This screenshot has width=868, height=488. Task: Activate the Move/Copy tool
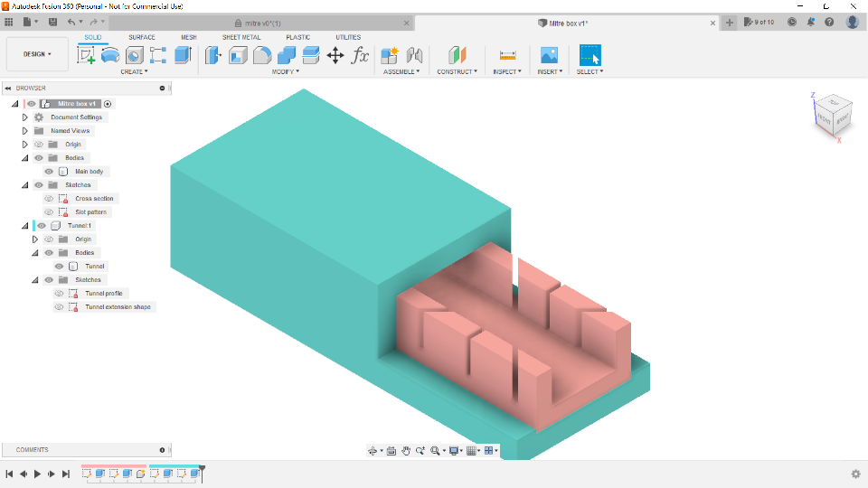[x=335, y=56]
